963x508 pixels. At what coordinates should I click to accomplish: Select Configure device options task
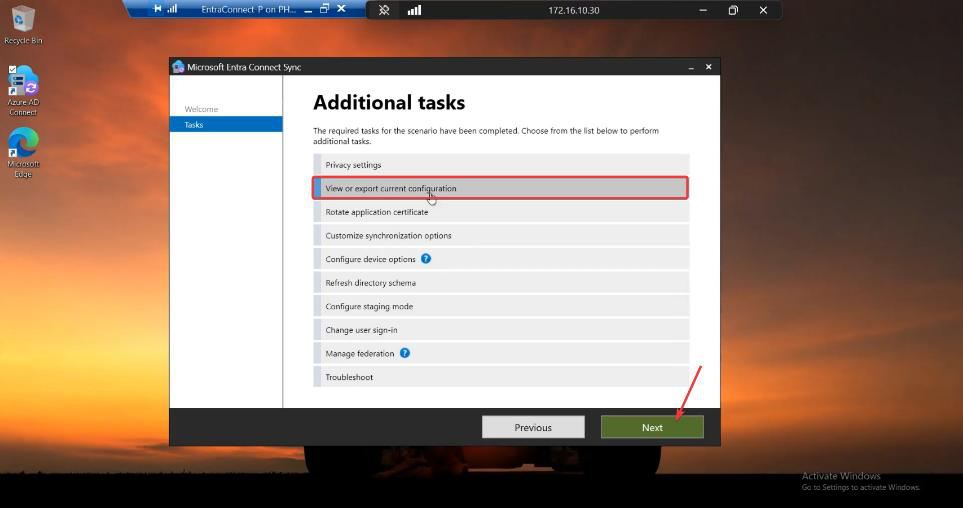pyautogui.click(x=501, y=259)
